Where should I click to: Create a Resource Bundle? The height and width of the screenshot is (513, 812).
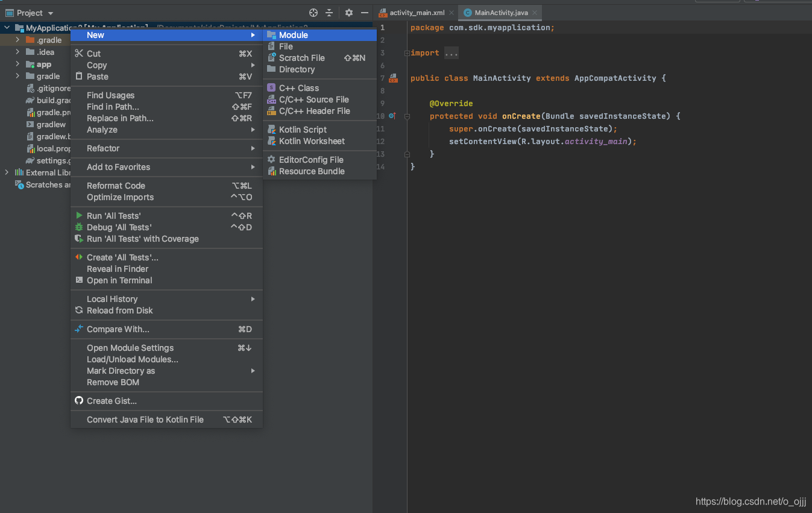point(320,171)
